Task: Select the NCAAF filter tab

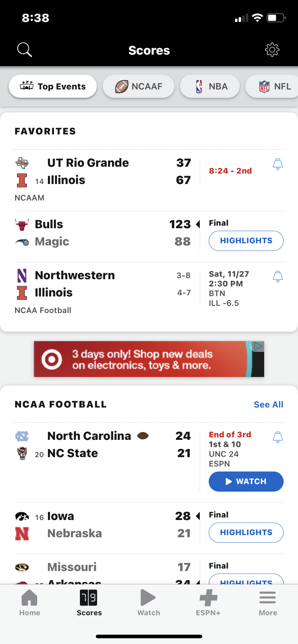Action: coord(139,87)
